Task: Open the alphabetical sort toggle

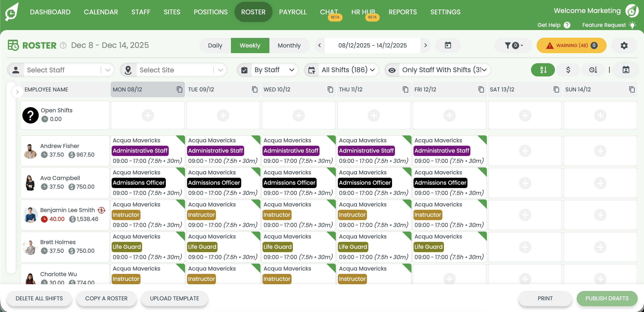Action: (542, 70)
